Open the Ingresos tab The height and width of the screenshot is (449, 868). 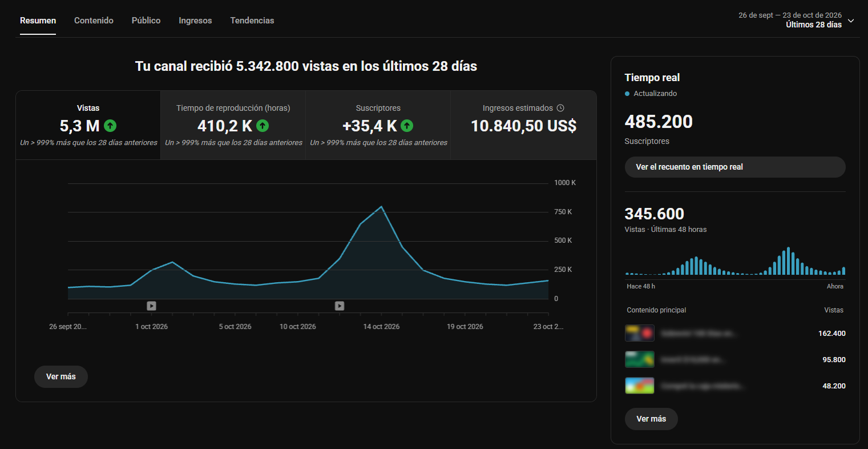[195, 21]
